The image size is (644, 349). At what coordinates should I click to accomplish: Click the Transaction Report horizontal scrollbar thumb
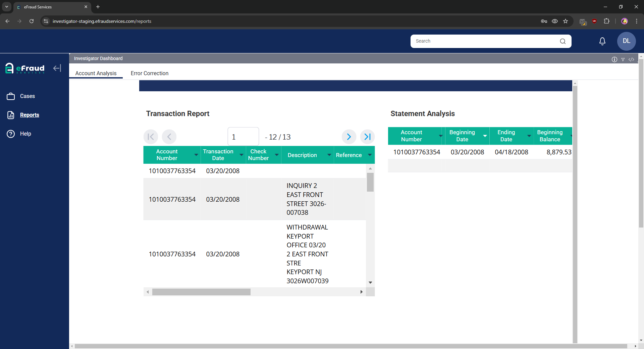click(201, 292)
